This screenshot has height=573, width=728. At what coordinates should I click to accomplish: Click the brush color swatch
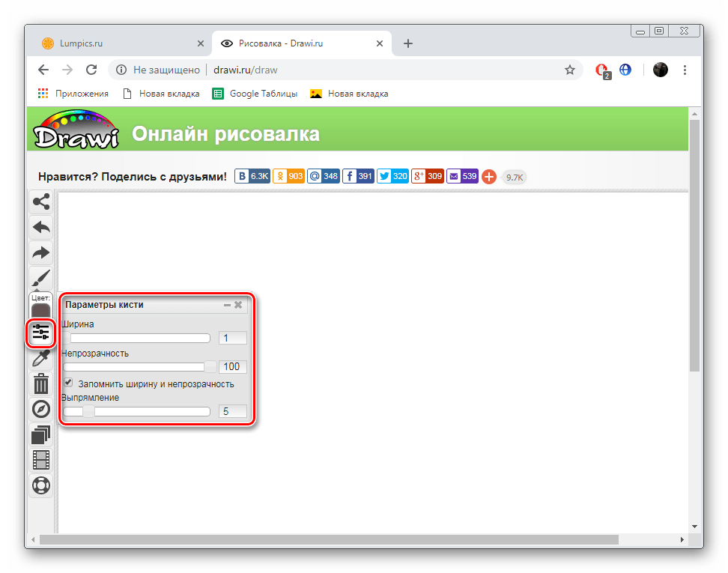[40, 309]
